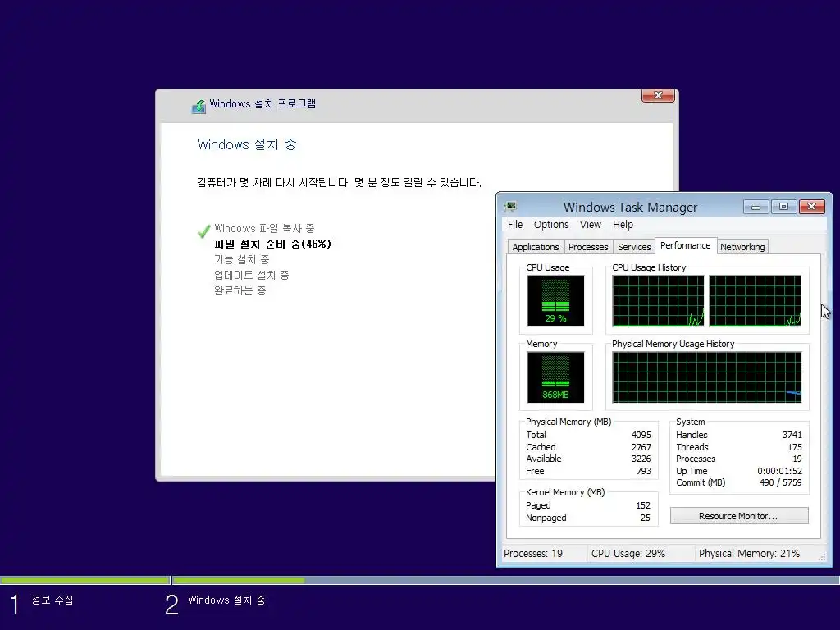Viewport: 840px width, 630px height.
Task: Click status bar entry CPU Usage: 29%
Action: click(628, 554)
